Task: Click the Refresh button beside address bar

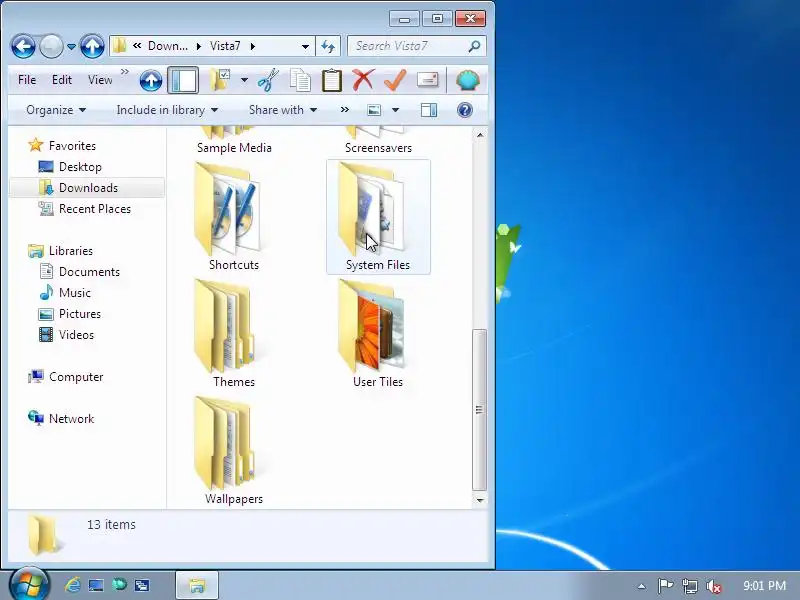Action: (328, 46)
